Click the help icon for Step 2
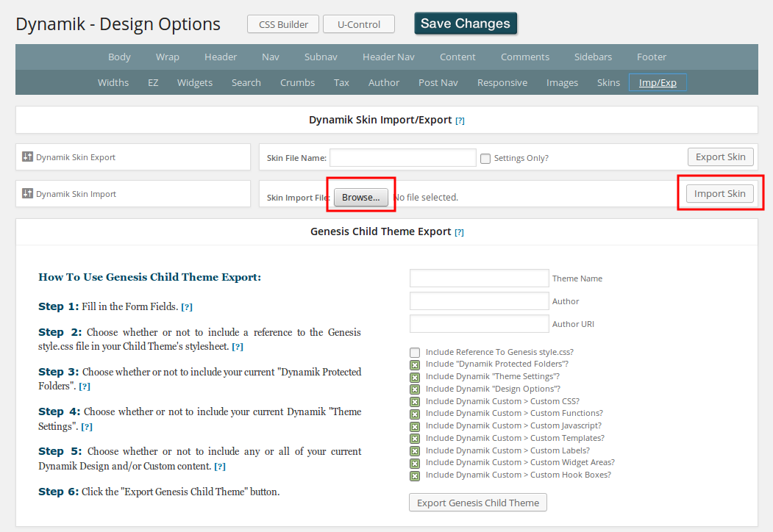The width and height of the screenshot is (773, 532). (x=238, y=347)
